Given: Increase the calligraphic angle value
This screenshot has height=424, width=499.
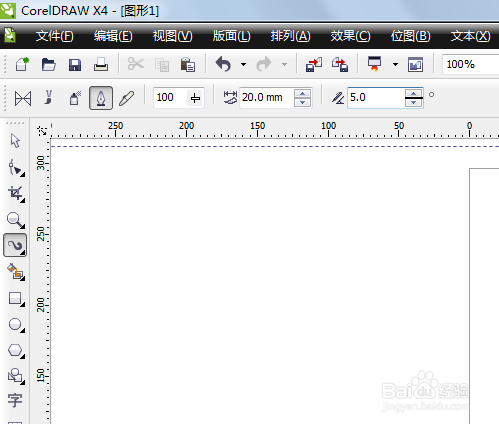Looking at the screenshot, I should [414, 93].
